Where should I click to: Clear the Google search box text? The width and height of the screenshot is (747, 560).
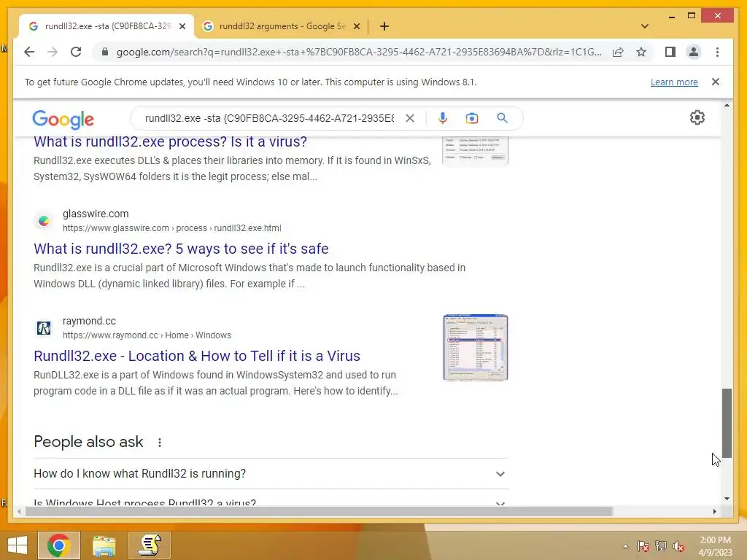click(410, 118)
